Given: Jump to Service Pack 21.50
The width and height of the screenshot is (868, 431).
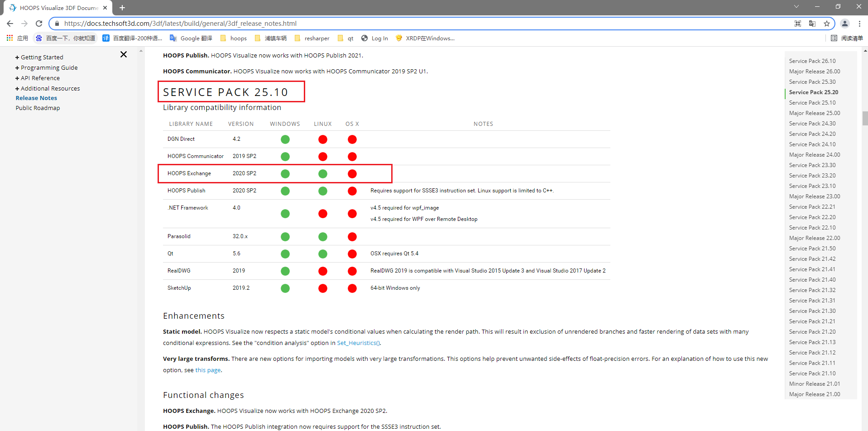Looking at the screenshot, I should click(x=812, y=249).
